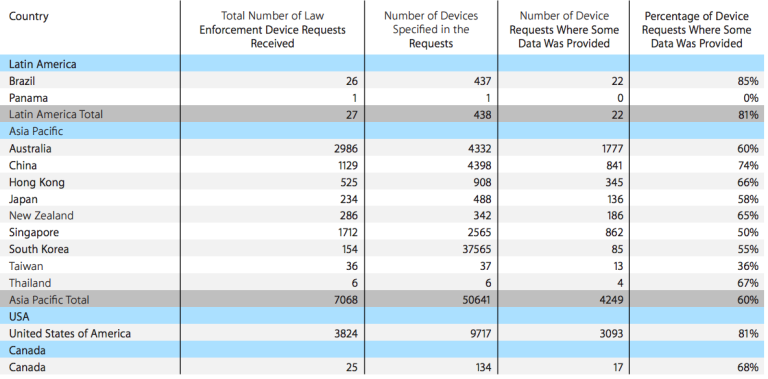The width and height of the screenshot is (768, 379).
Task: Click Thailand's percentage value 67%
Action: click(x=748, y=283)
